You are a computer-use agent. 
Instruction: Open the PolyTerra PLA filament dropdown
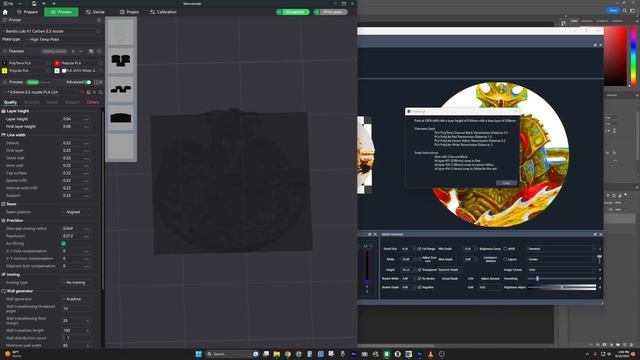(28, 63)
